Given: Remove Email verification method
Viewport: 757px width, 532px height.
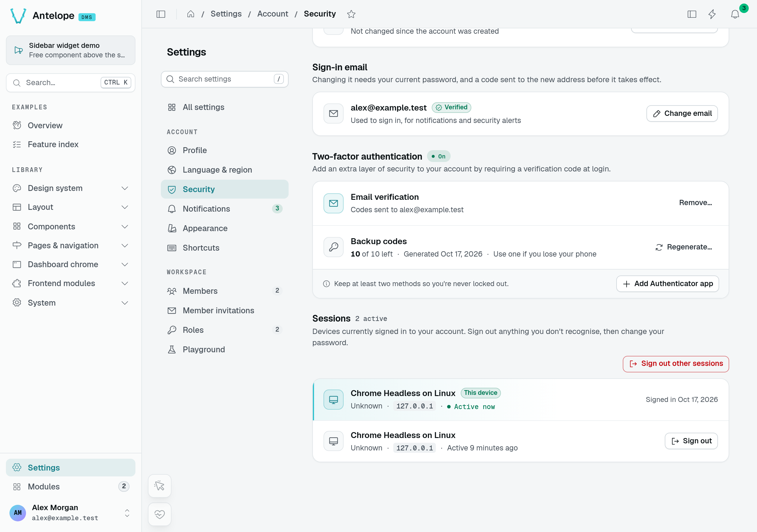Looking at the screenshot, I should 695,203.
